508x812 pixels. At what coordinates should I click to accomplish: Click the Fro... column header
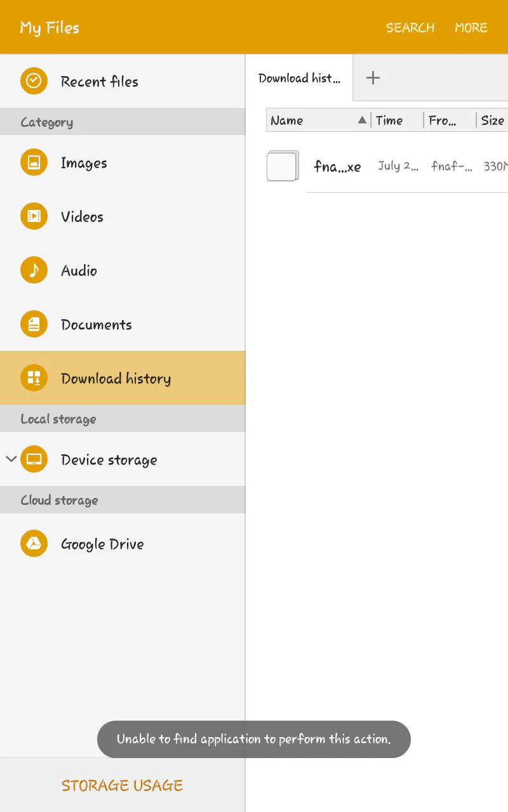[442, 121]
